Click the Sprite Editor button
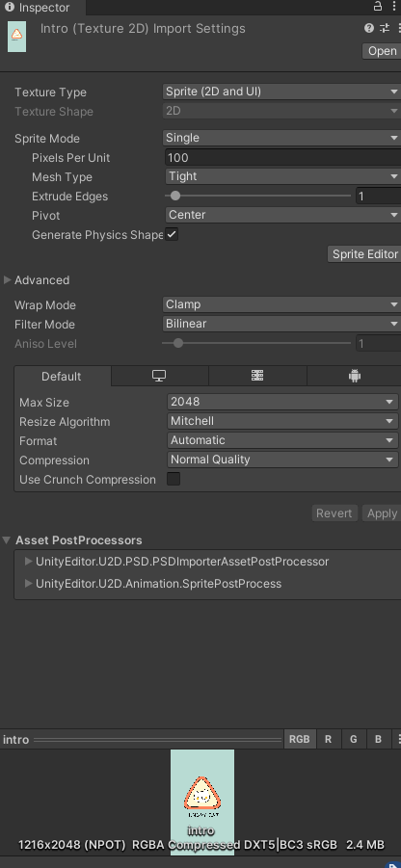 click(365, 254)
